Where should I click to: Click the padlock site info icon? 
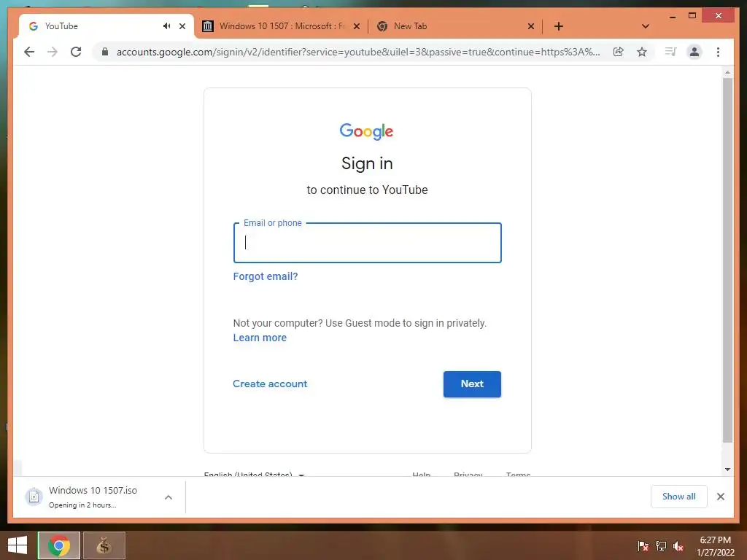(x=105, y=52)
